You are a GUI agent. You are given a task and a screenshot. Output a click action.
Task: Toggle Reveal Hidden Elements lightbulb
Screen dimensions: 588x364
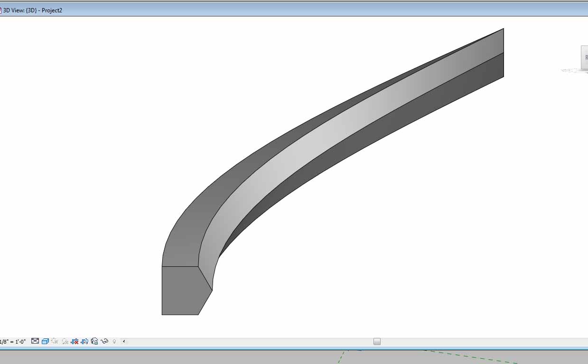pyautogui.click(x=114, y=341)
